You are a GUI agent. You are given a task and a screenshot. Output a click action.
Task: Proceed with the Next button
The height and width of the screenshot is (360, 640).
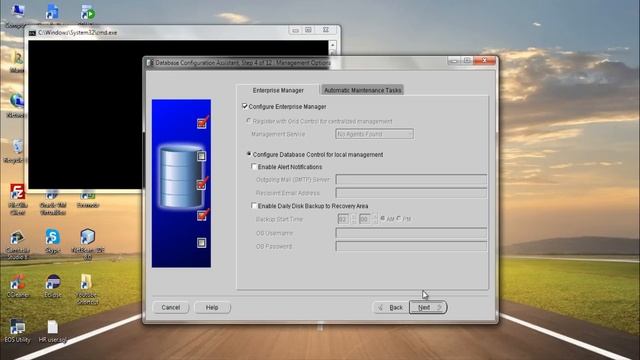pos(428,307)
